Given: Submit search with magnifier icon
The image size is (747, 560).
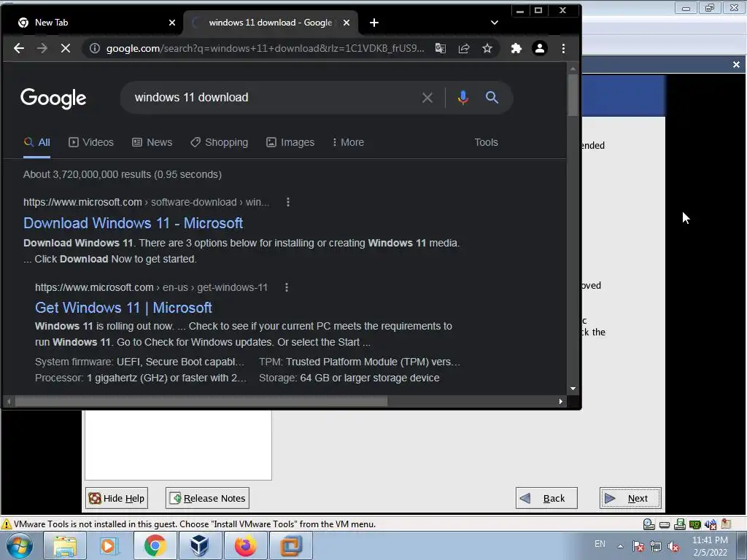Looking at the screenshot, I should [x=492, y=98].
